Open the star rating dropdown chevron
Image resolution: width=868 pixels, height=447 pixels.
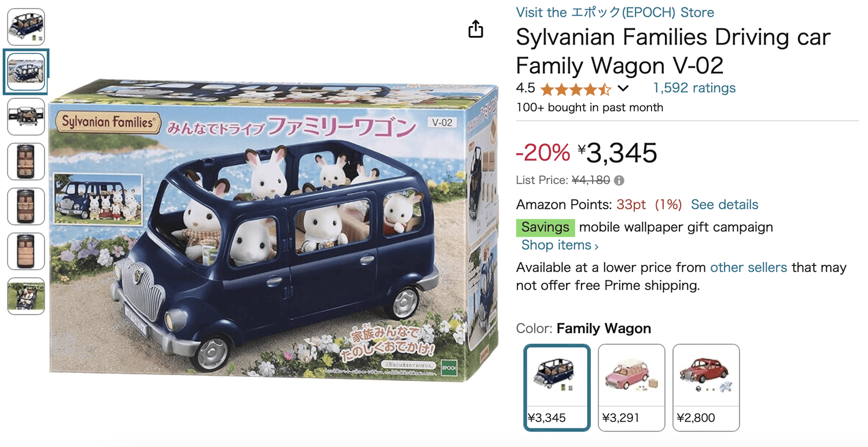pos(623,88)
